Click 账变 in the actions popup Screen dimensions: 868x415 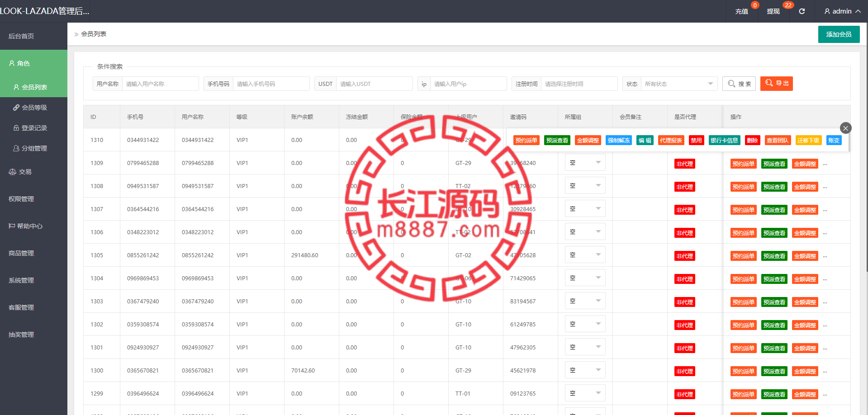pos(834,140)
